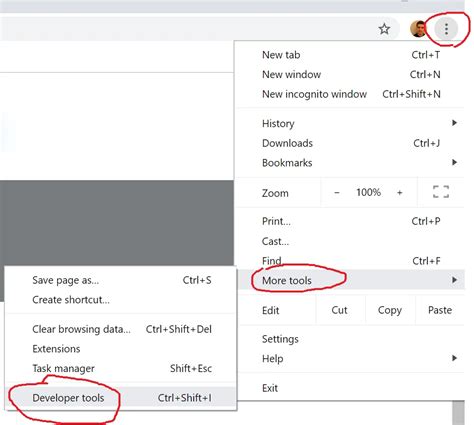
Task: Open Extensions from More tools
Action: pyautogui.click(x=121, y=349)
